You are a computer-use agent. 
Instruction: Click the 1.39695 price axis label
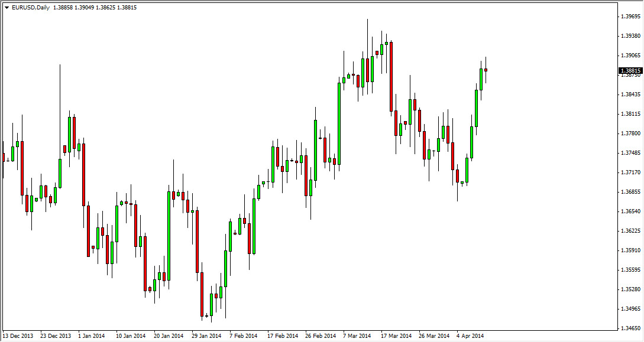(631, 17)
